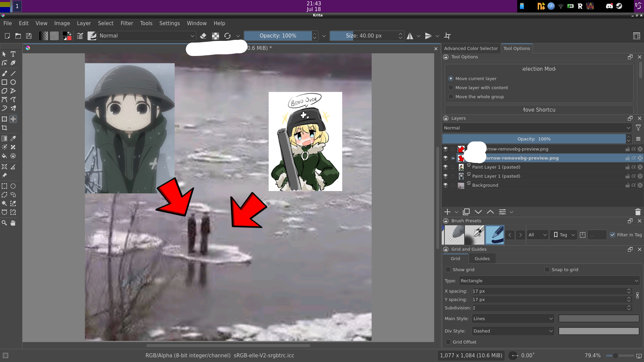Screen dimensions: 644x362
Task: Open the Main Style Lines dropdown
Action: pos(513,318)
